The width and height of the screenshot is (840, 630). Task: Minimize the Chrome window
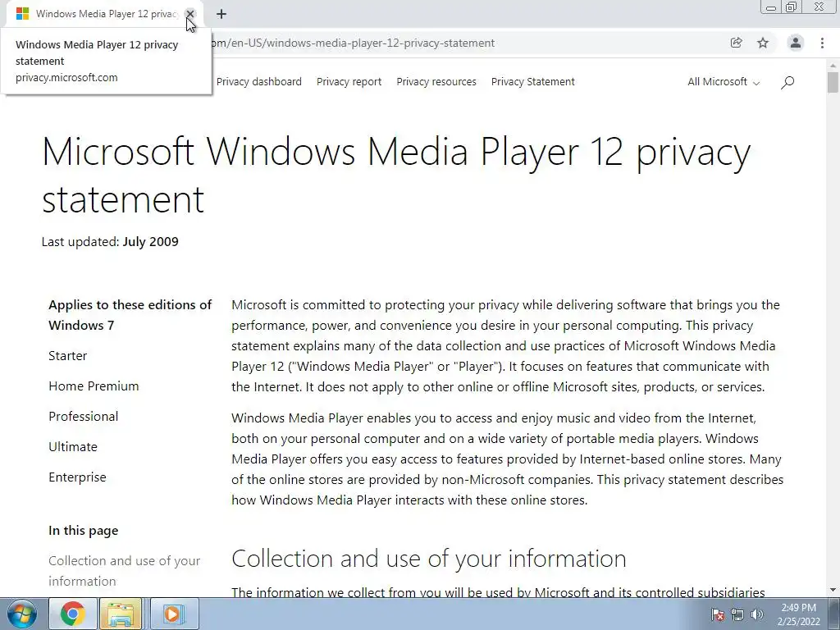771,7
